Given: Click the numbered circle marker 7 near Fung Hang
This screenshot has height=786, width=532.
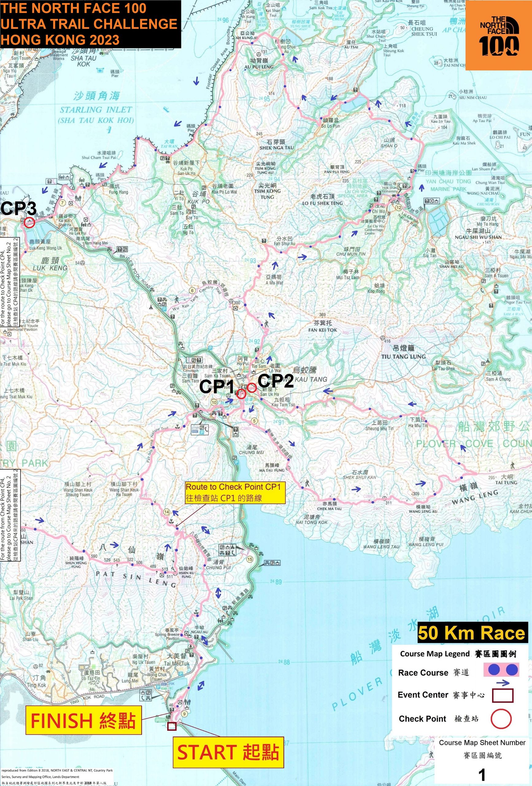Looking at the screenshot, I should [62, 203].
